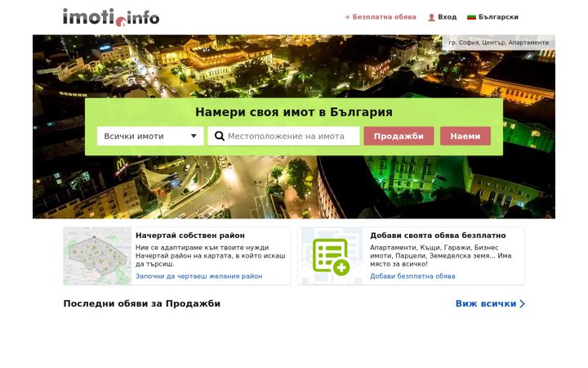Click the user icon next to Вход
Viewport: 588px width, 368px height.
pos(431,17)
